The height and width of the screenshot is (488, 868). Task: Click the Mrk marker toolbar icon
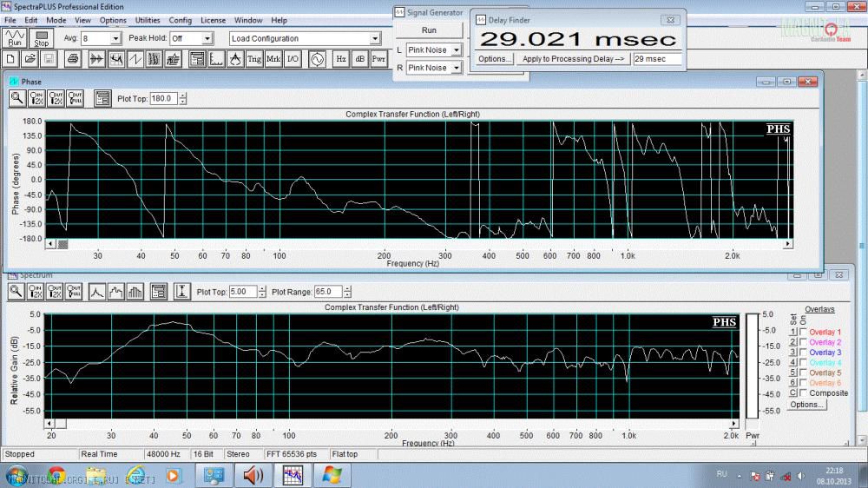pyautogui.click(x=273, y=59)
